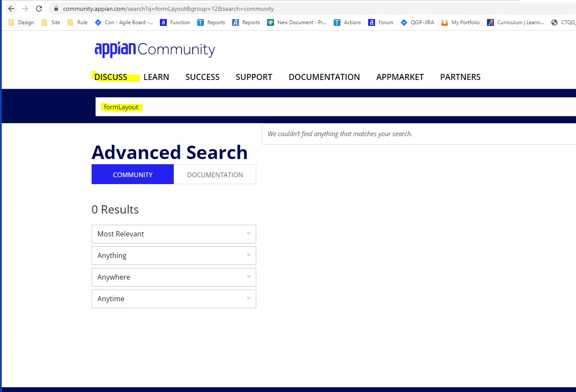Reload the page with the refresh icon
This screenshot has height=392, width=576.
tap(39, 9)
